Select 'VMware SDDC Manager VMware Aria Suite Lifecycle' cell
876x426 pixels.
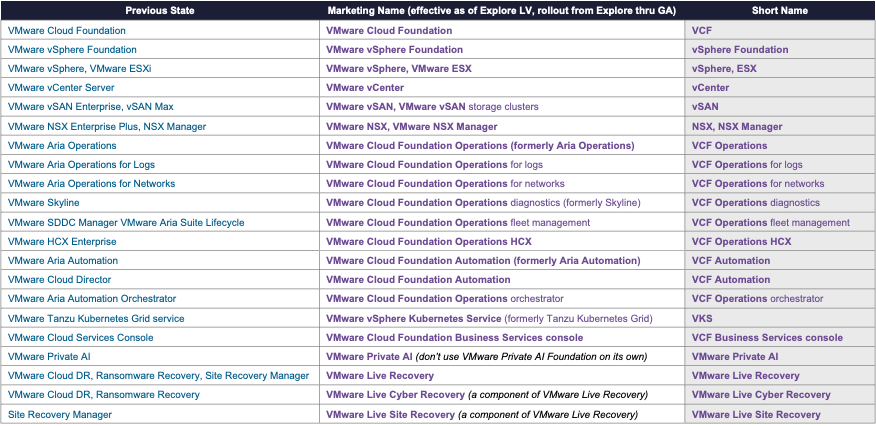tap(160, 223)
